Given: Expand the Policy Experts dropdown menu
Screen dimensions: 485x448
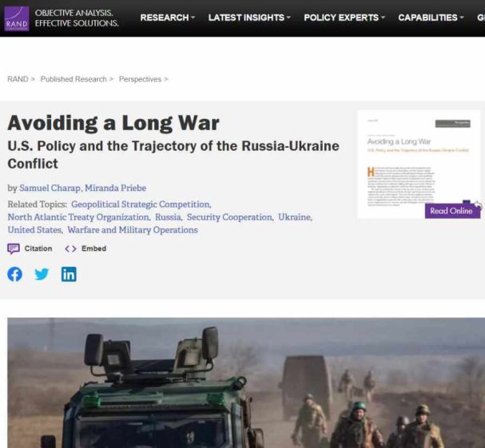Looking at the screenshot, I should click(344, 18).
